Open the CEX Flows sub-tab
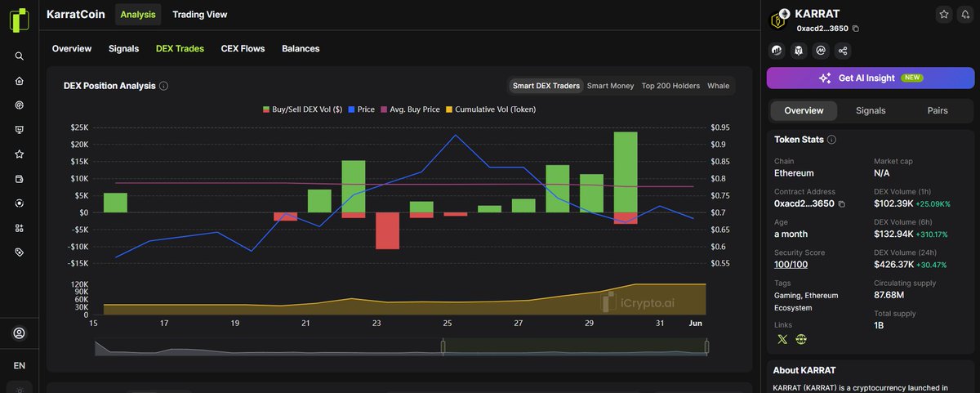Viewport: 980px width, 393px height. point(243,48)
